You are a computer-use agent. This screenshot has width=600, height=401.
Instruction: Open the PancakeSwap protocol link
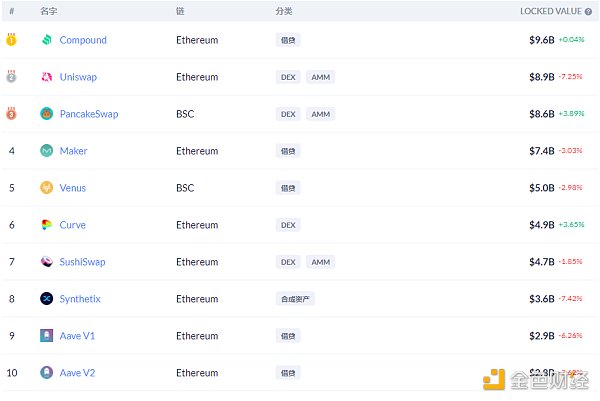pos(89,114)
